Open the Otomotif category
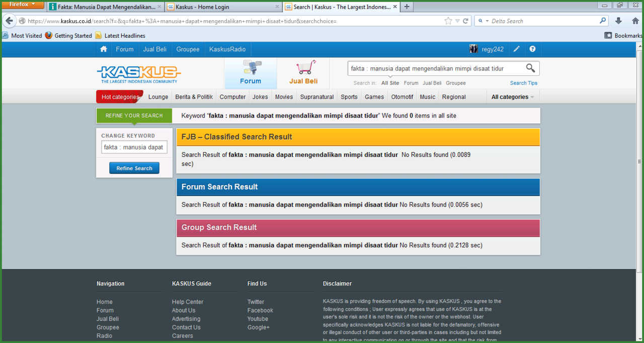 [403, 97]
